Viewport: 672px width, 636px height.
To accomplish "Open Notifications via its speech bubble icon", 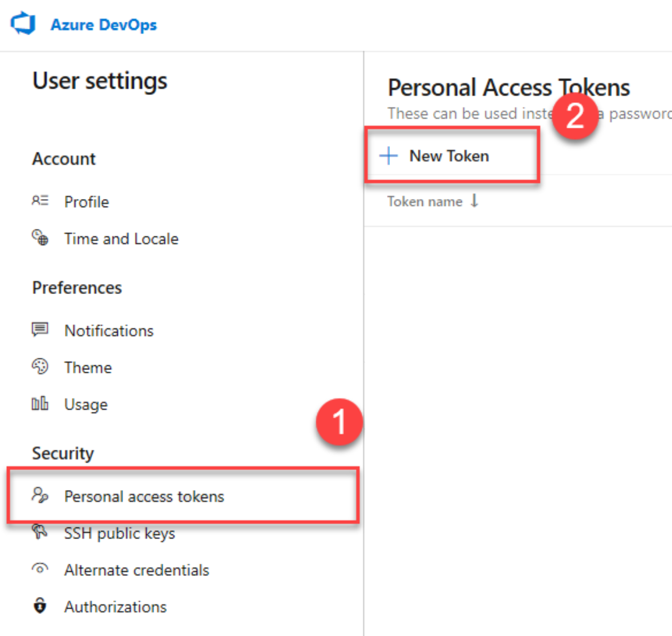I will click(39, 330).
